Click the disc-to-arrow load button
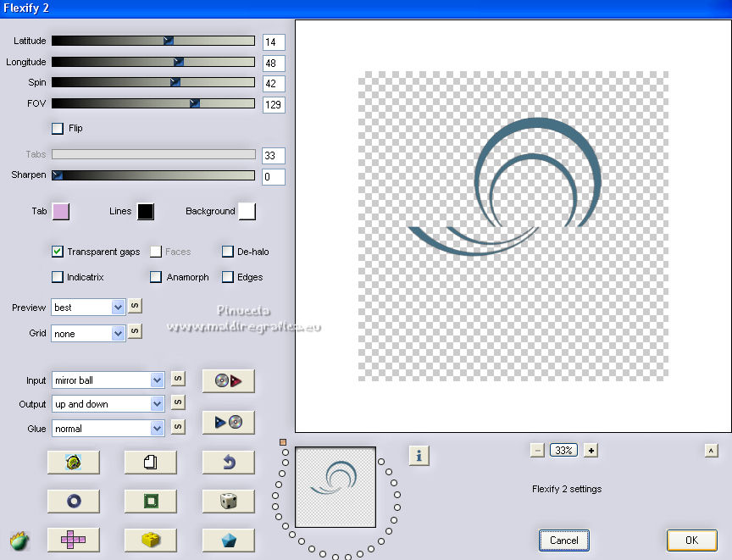 coord(228,380)
